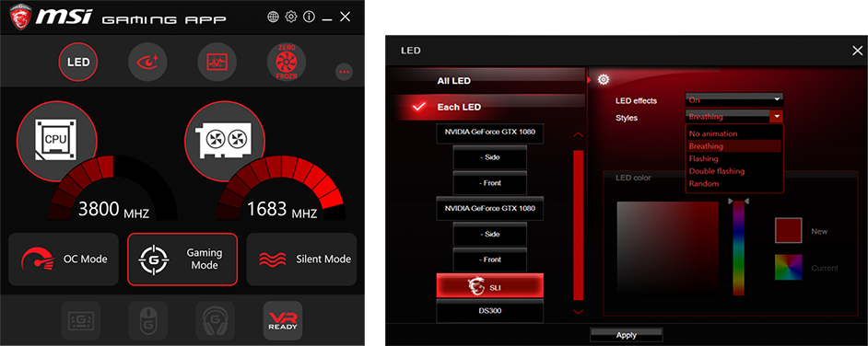Select second NVIDIA GeForce GTX 1080 entry
868x346 pixels.
[490, 209]
